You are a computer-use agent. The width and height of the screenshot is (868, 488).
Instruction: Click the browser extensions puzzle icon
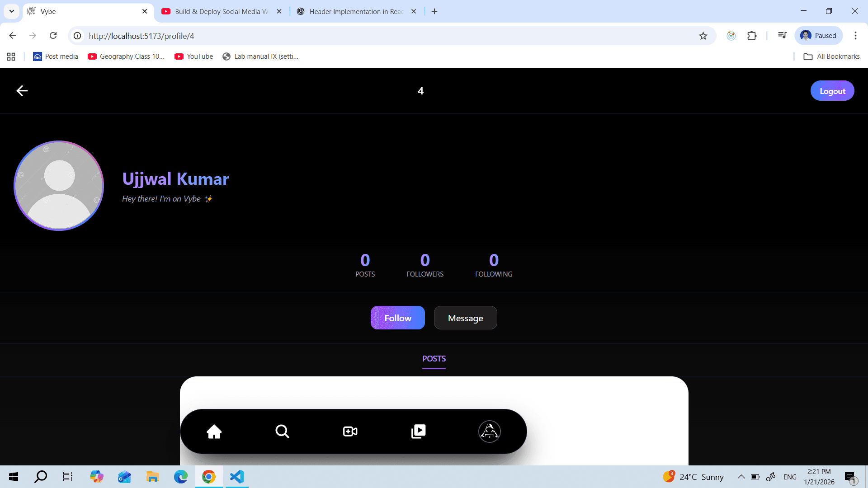752,36
